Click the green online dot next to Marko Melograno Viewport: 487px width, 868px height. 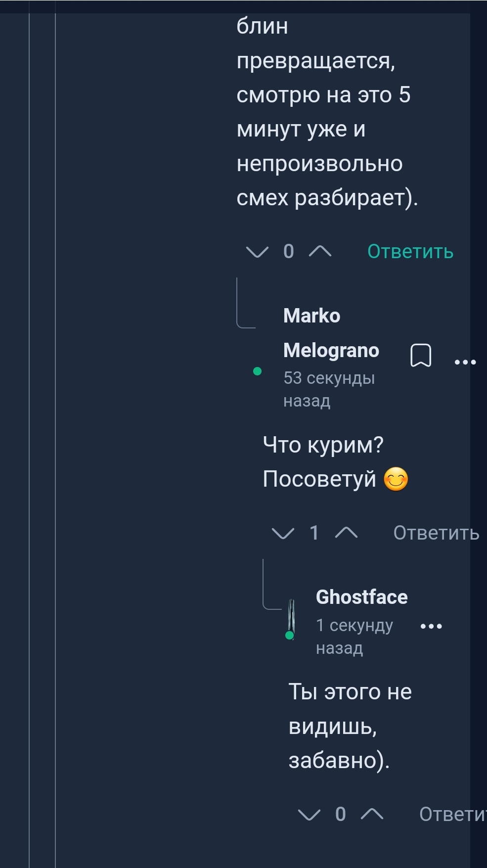pos(257,371)
